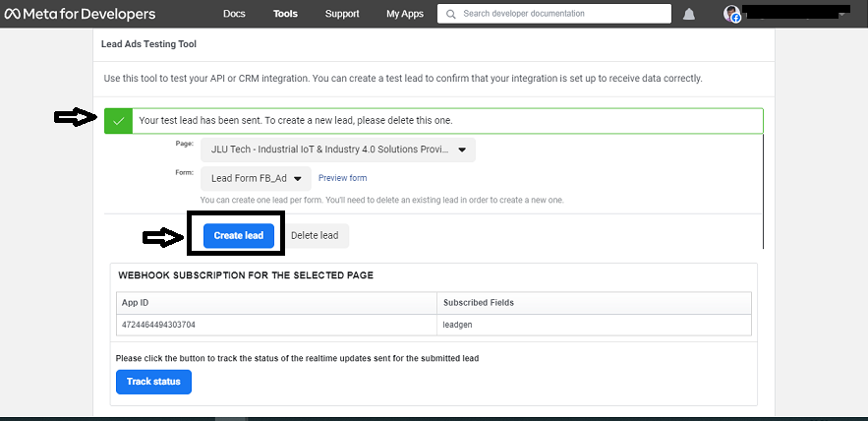Open the profile avatar menu

(x=732, y=14)
